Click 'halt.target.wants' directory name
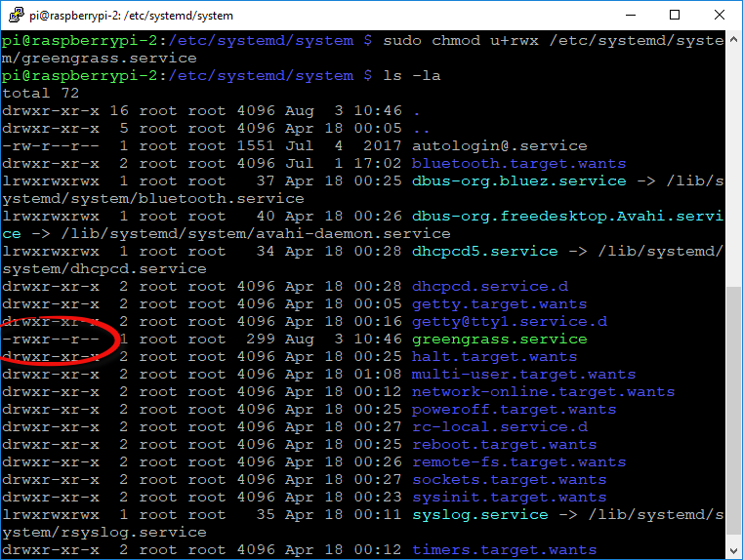 click(495, 356)
